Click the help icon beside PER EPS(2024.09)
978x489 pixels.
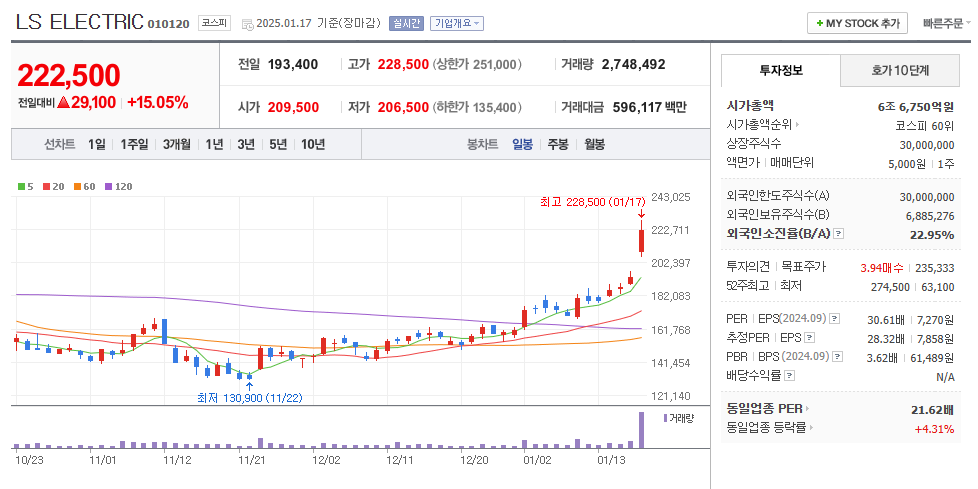(835, 319)
